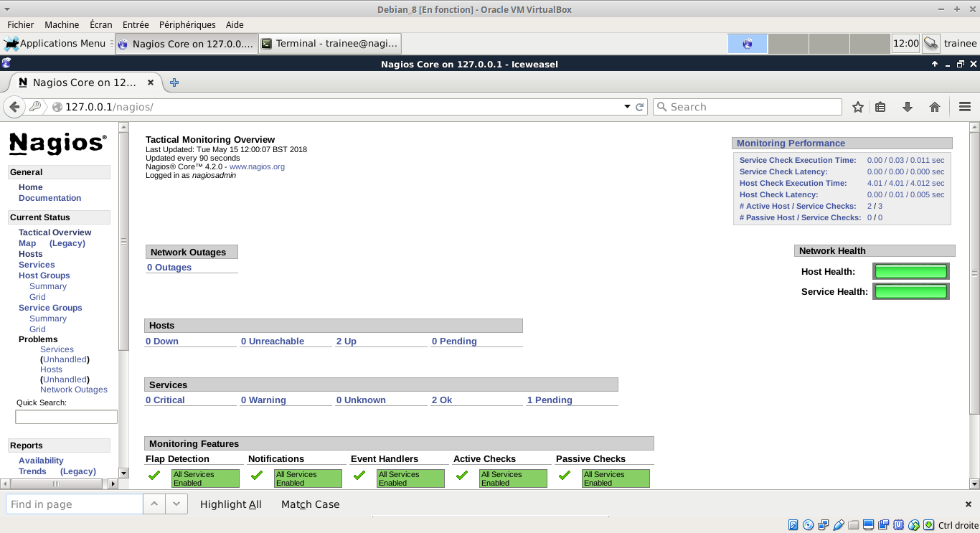
Task: Click the Notifications green checkmark
Action: click(x=257, y=475)
